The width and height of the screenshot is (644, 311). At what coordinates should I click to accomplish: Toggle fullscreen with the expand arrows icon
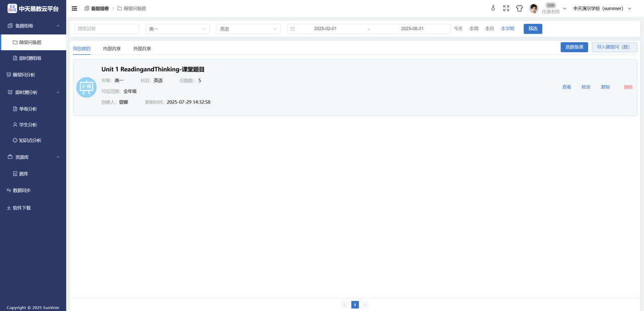coord(506,9)
